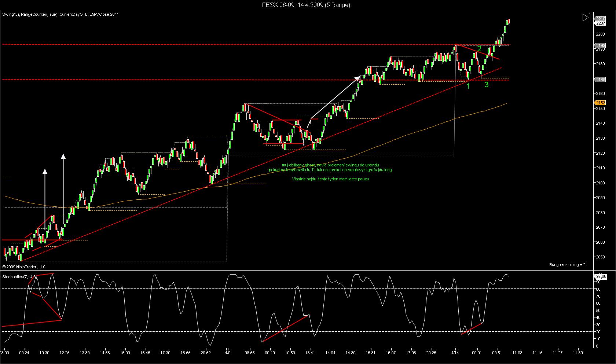Click the 2210 price marker on the axis
The image size is (616, 364).
[x=600, y=18]
